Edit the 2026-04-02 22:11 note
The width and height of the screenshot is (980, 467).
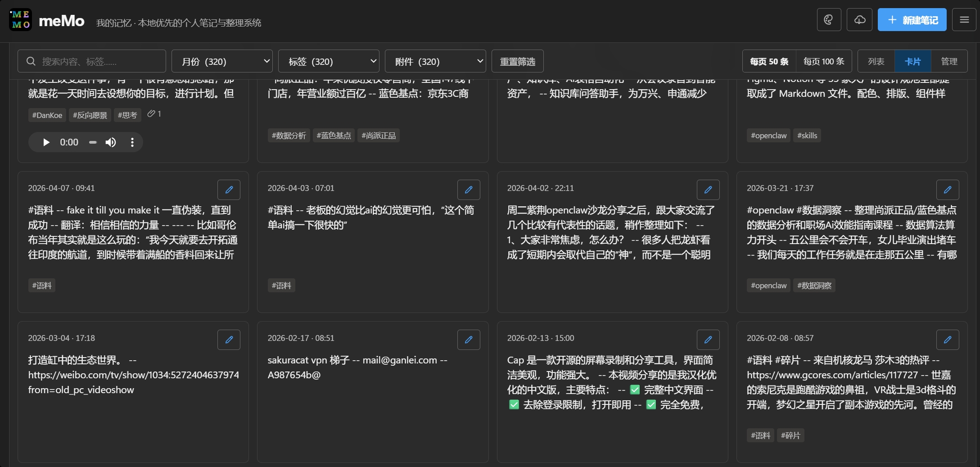708,190
